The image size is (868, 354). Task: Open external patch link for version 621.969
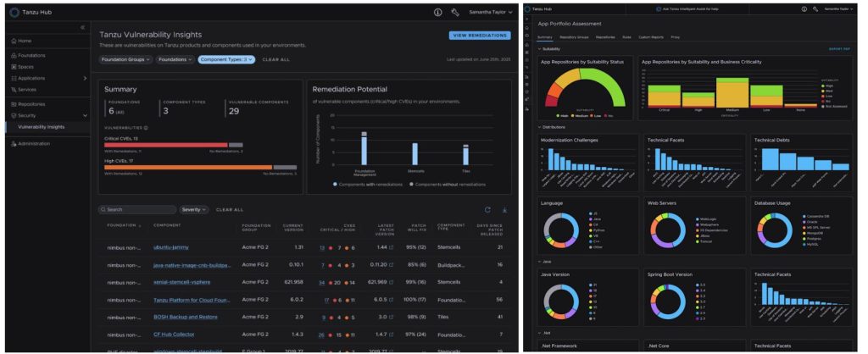click(x=392, y=282)
